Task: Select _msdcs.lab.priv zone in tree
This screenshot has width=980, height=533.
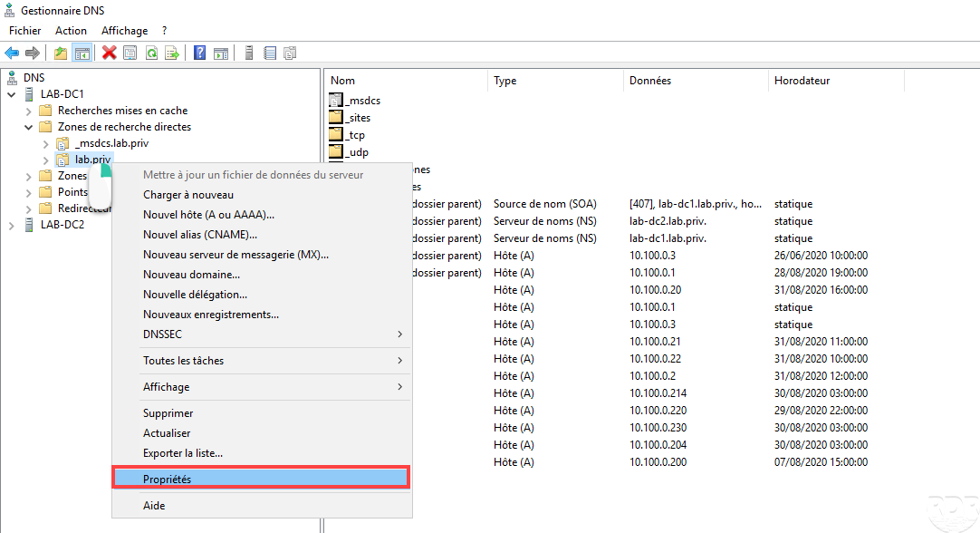Action: (111, 143)
